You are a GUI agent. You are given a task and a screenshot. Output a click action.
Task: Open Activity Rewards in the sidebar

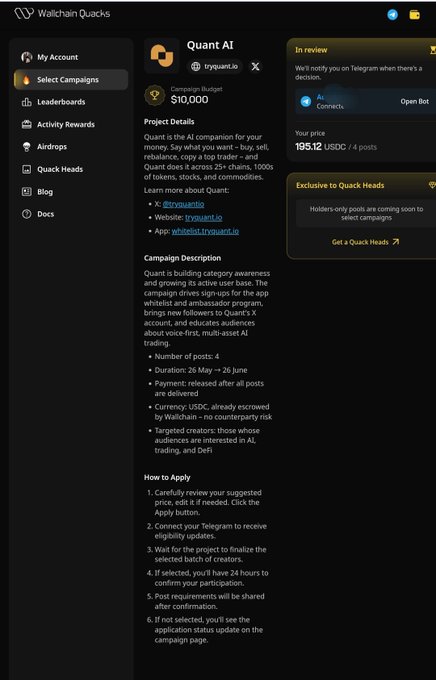pyautogui.click(x=71, y=124)
